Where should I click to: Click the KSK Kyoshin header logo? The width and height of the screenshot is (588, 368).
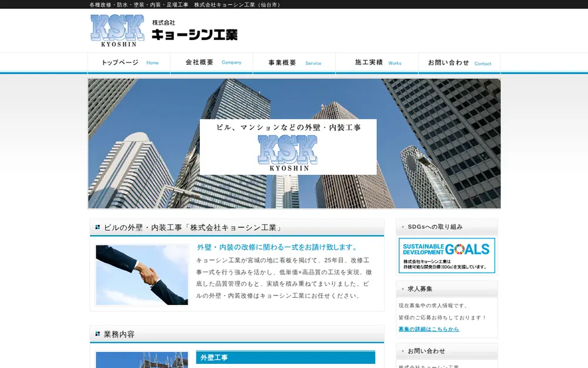(118, 31)
